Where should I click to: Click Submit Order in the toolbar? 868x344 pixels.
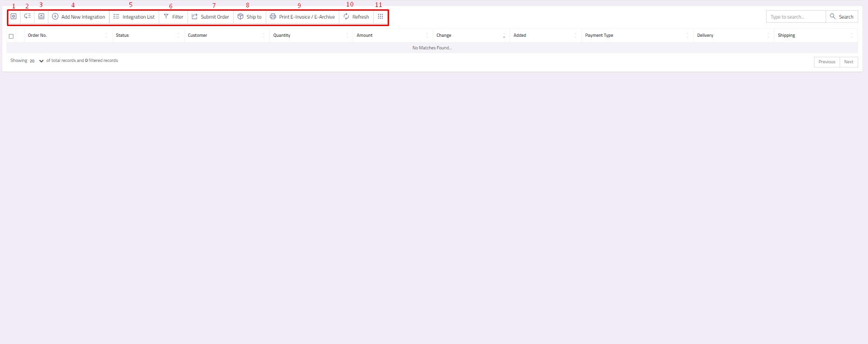pyautogui.click(x=210, y=17)
